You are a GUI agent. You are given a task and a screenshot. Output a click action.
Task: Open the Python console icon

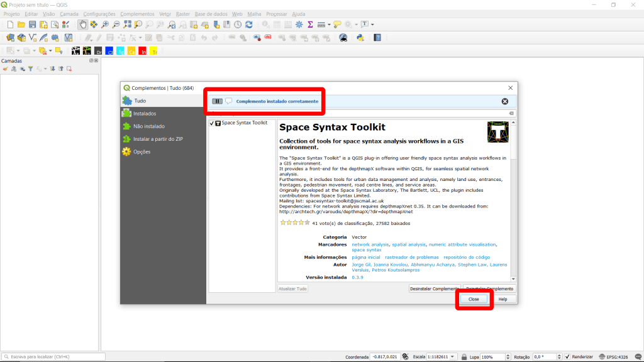tap(360, 38)
